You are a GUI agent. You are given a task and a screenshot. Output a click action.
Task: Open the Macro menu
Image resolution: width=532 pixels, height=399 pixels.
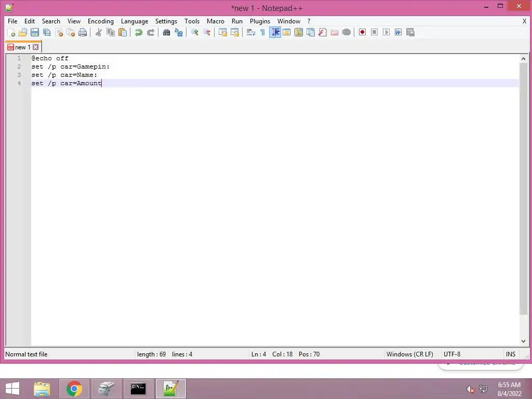pos(216,21)
